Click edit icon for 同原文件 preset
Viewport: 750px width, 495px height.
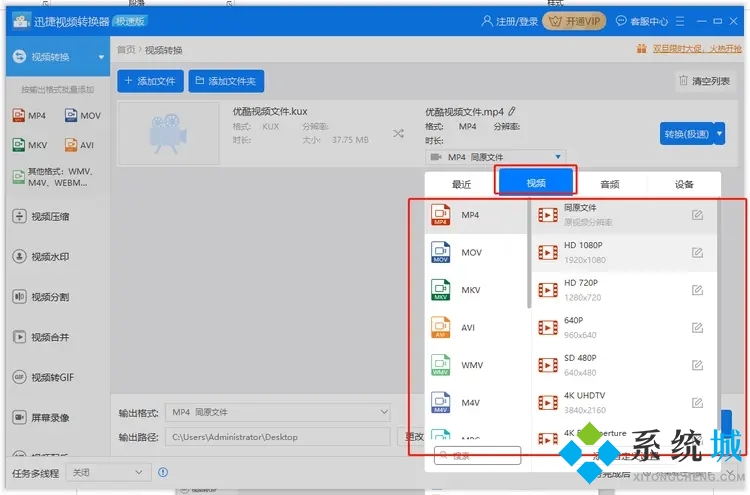coord(697,215)
